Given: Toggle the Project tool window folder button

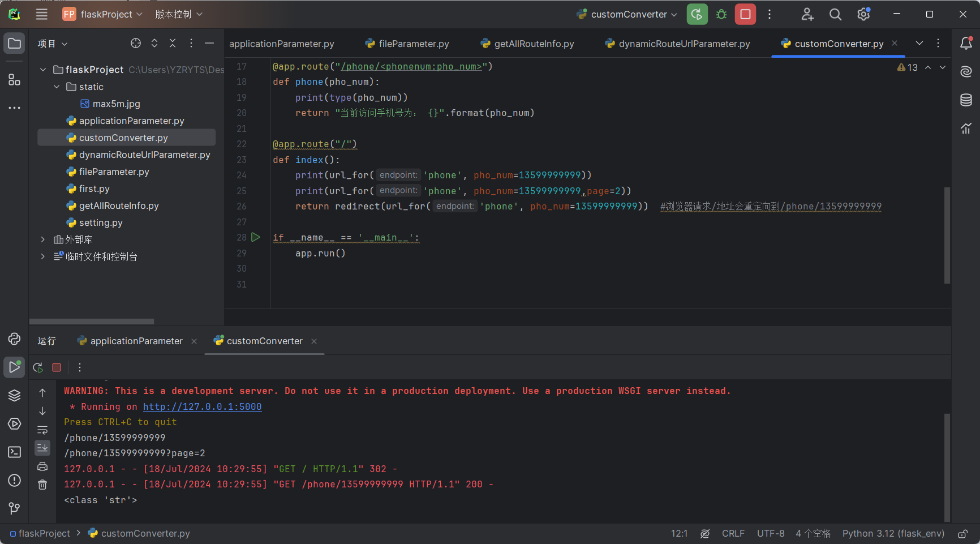Looking at the screenshot, I should coord(14,44).
